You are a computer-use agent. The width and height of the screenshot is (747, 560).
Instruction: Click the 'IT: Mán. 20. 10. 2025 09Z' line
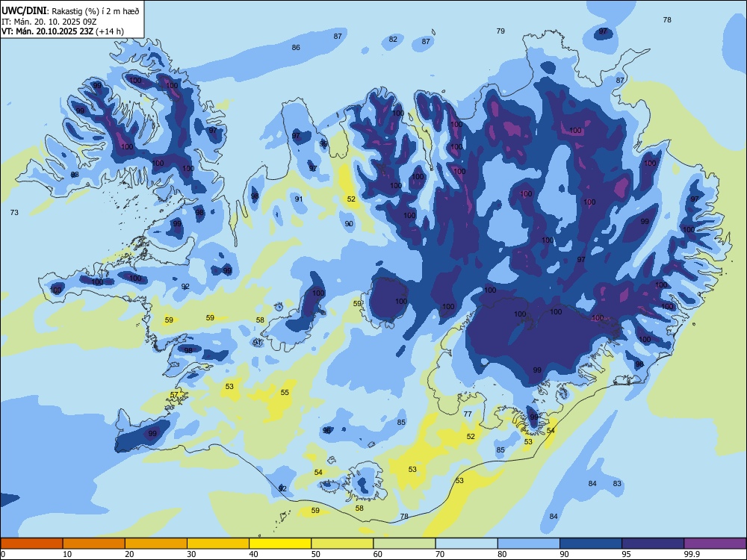click(x=49, y=22)
